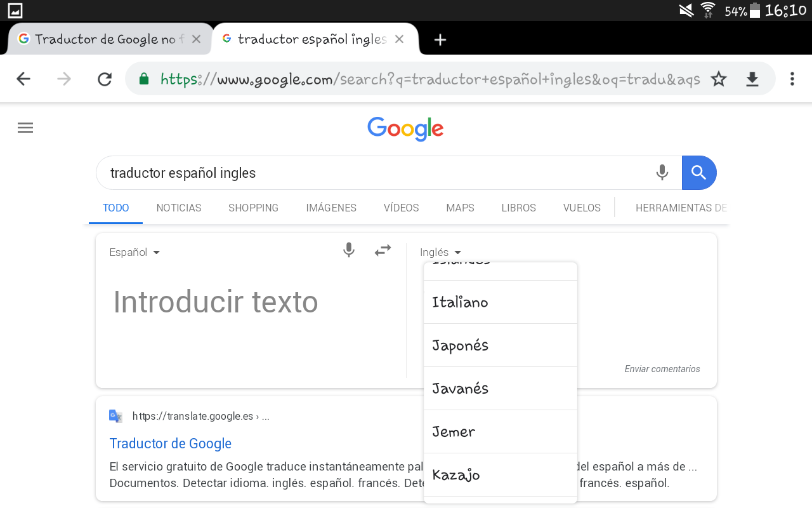Open the NOTICIAS results tab
Image resolution: width=812 pixels, height=508 pixels.
[179, 208]
